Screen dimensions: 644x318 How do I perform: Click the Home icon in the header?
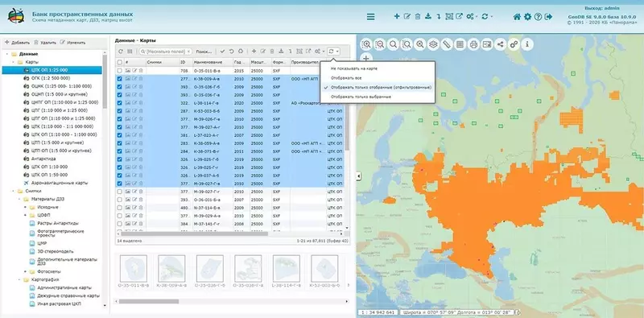(517, 17)
